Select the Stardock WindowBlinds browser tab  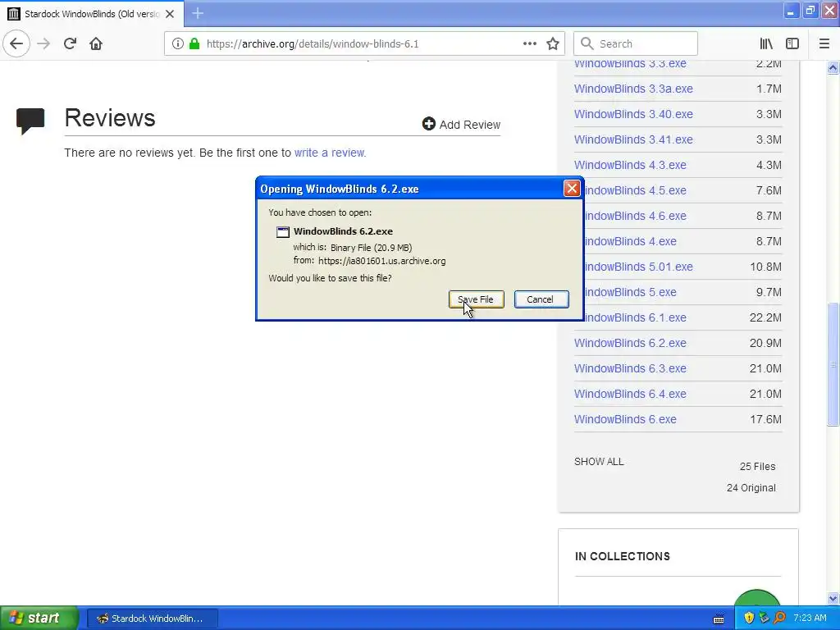point(92,14)
